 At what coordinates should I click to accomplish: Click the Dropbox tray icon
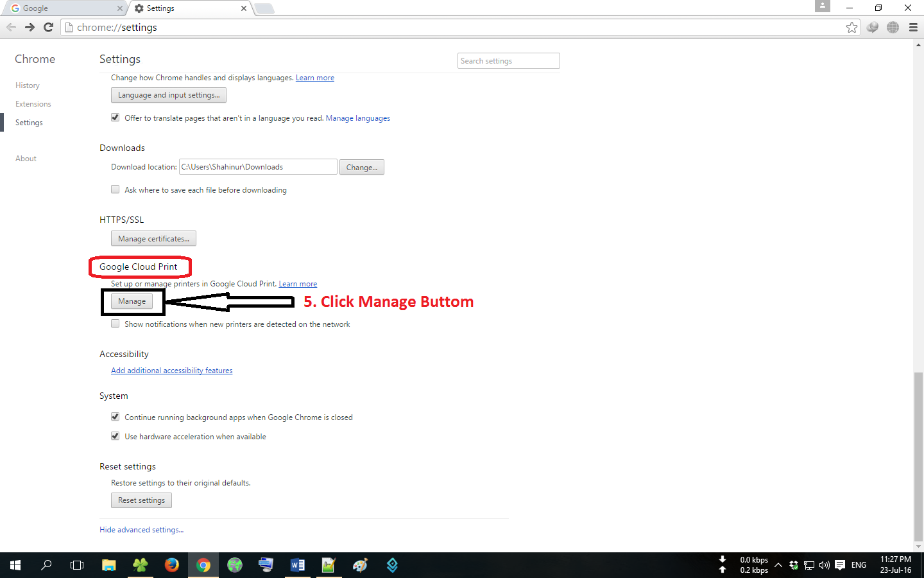click(794, 565)
